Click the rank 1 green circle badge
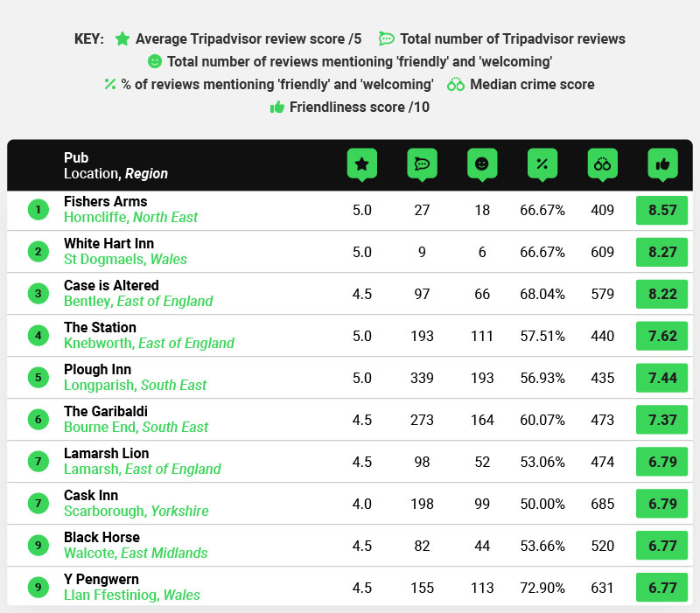This screenshot has height=613, width=700. coord(38,210)
